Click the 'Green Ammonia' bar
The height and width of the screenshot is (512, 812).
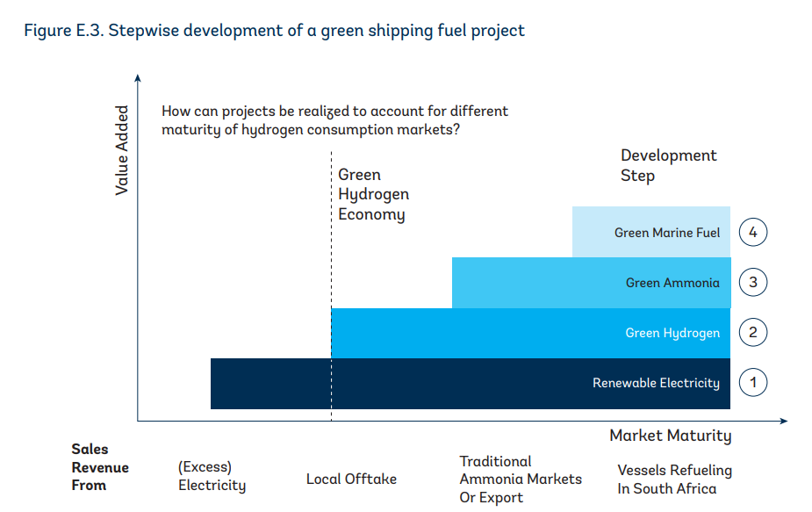[592, 283]
